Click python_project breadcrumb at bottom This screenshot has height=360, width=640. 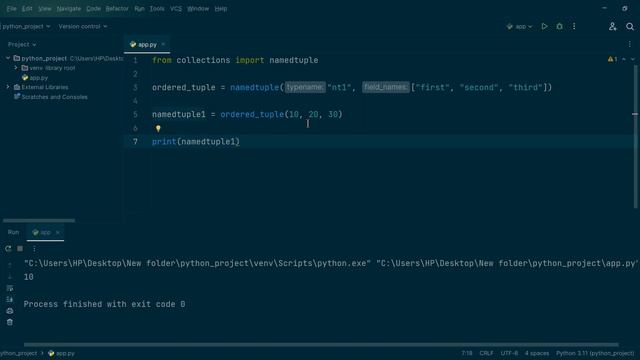click(x=18, y=353)
